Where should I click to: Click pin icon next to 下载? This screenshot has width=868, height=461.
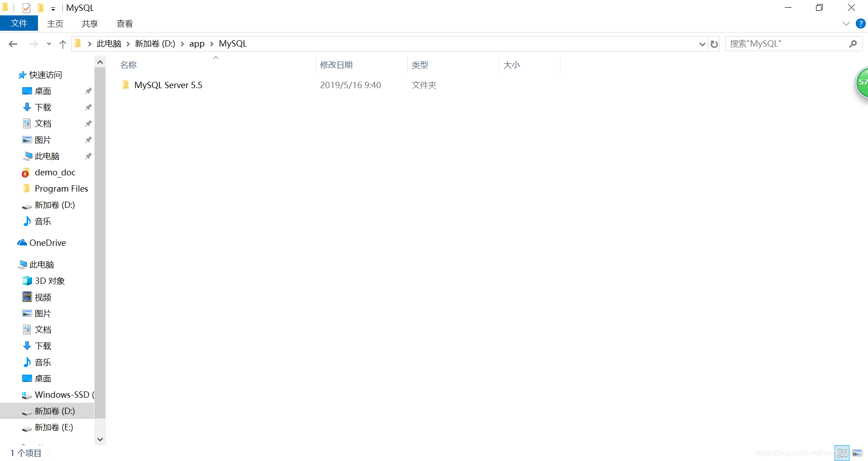[x=89, y=108]
